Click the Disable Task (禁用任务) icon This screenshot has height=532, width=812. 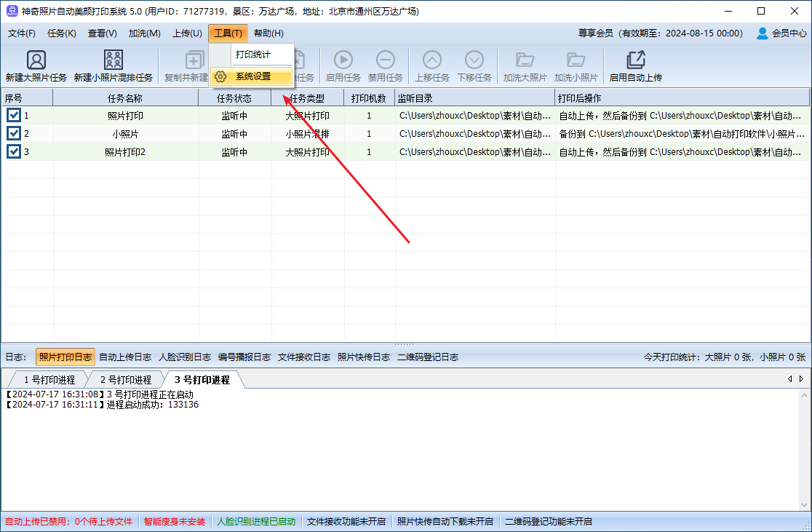tap(385, 60)
